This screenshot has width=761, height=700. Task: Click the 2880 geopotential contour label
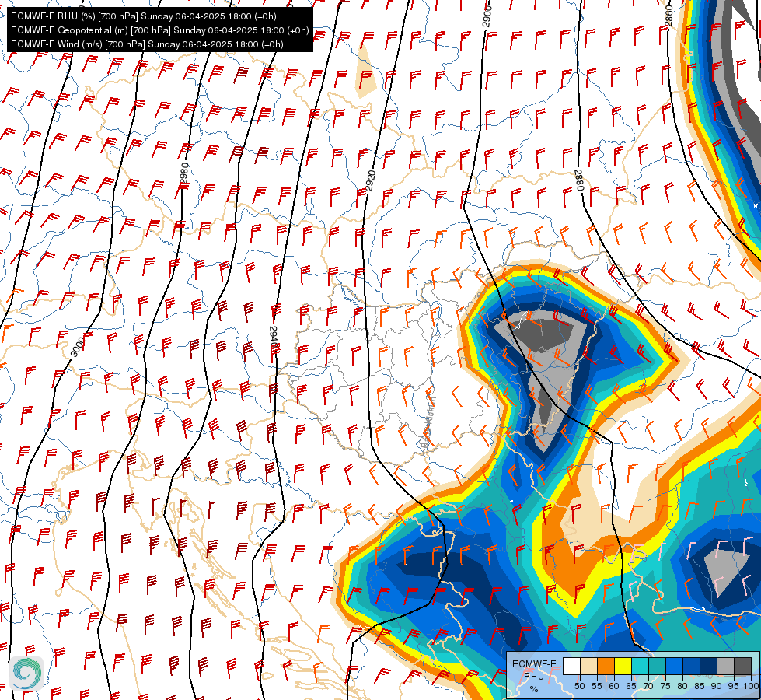point(579,180)
